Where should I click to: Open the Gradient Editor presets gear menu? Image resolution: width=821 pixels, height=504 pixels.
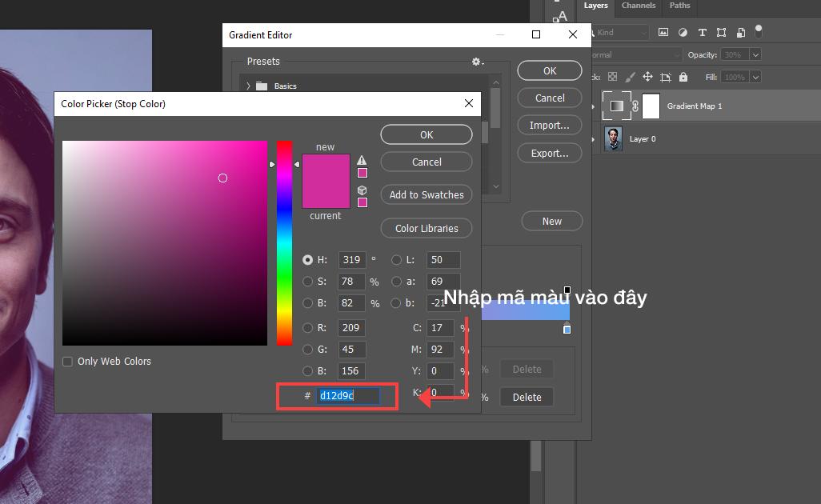(x=476, y=62)
